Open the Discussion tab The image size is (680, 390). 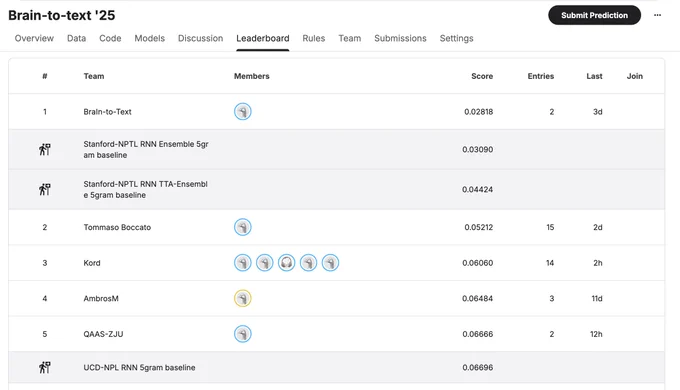[200, 38]
